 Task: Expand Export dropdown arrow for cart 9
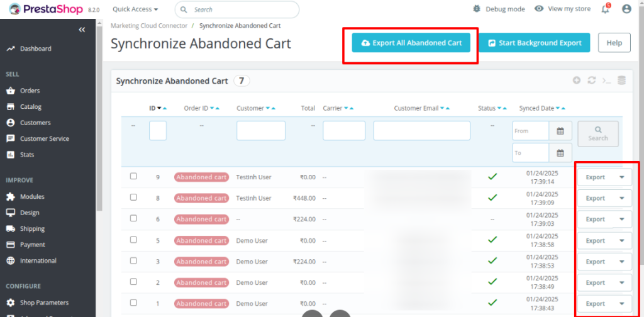622,177
